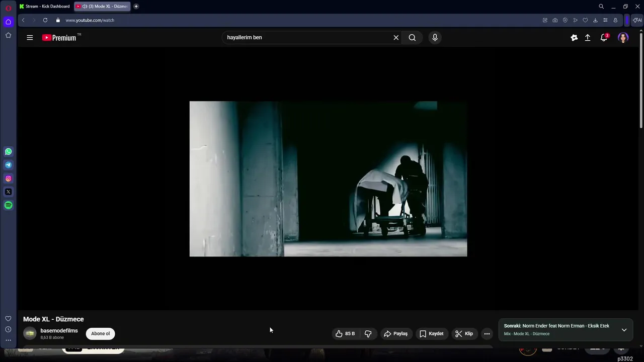
Task: Open the more actions three-dot menu
Action: [x=487, y=333]
